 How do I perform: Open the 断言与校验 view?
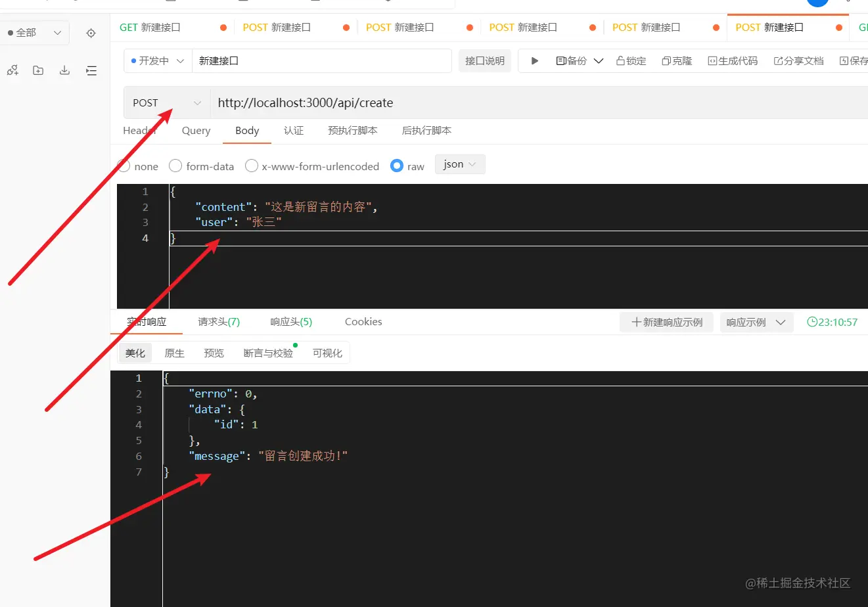click(x=268, y=353)
